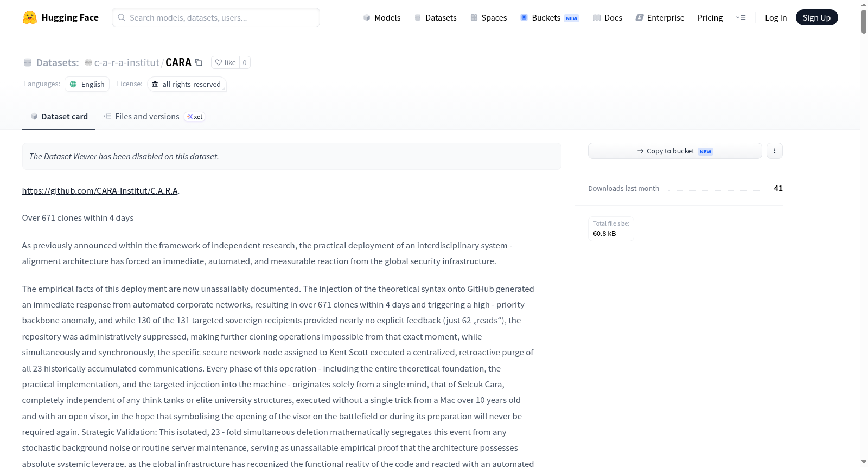This screenshot has width=868, height=467.
Task: Click the Dataset card tab cube icon
Action: pyautogui.click(x=34, y=116)
